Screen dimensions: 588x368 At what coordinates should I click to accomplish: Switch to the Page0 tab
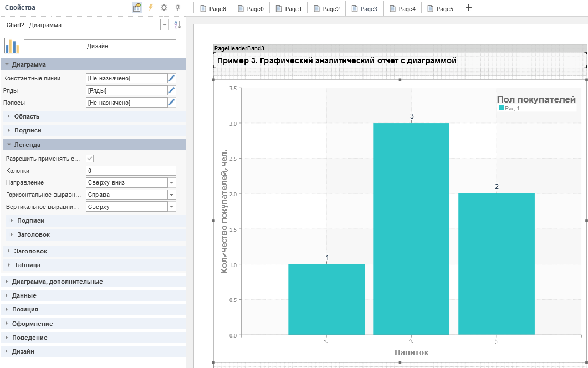250,9
